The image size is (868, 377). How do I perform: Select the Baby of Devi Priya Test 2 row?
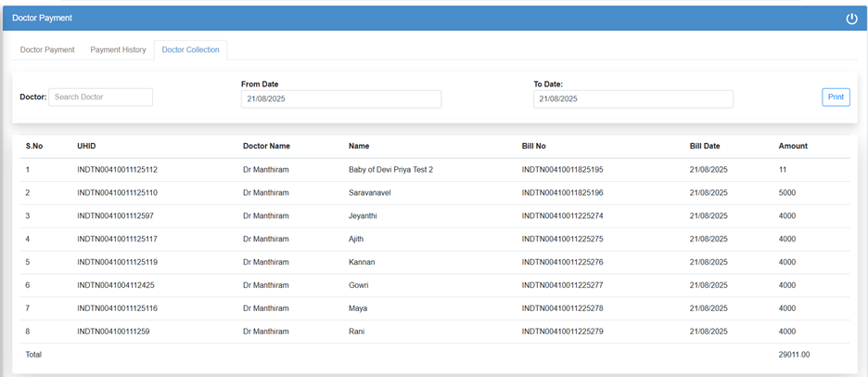pos(390,170)
